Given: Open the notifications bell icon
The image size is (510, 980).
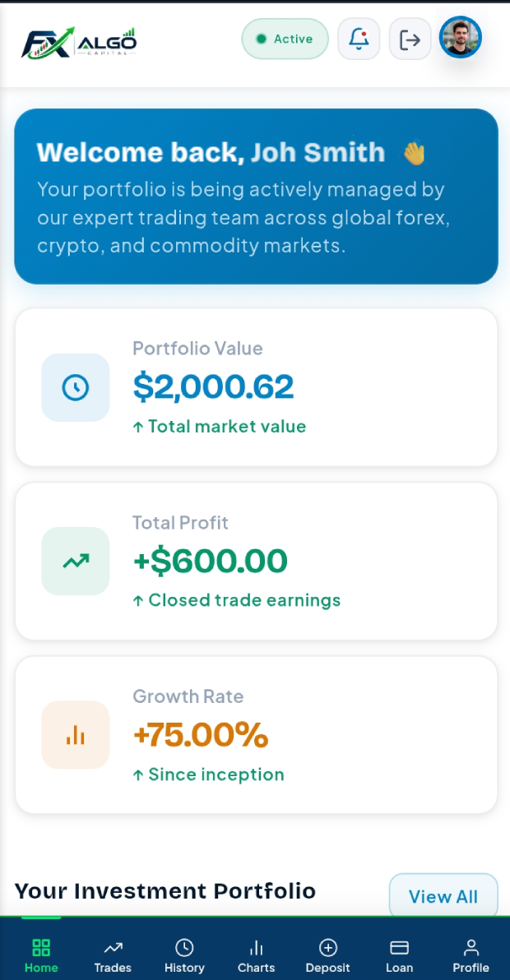Looking at the screenshot, I should pyautogui.click(x=359, y=39).
